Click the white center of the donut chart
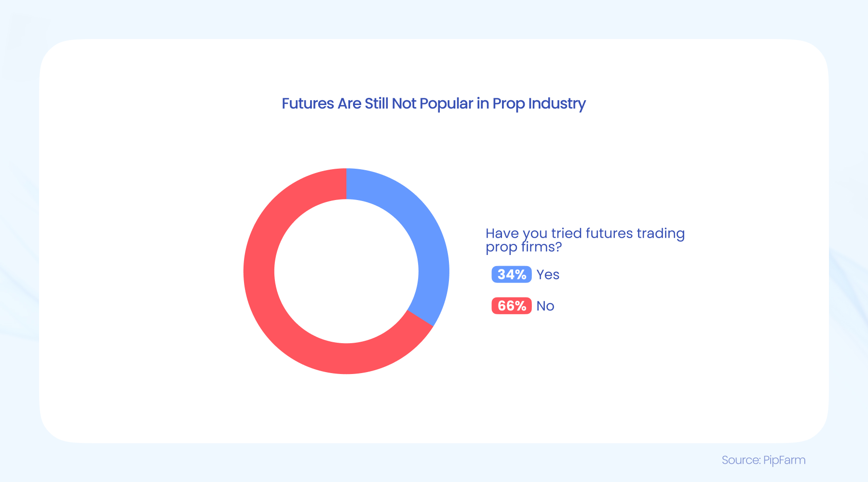This screenshot has width=868, height=482. coord(346,271)
